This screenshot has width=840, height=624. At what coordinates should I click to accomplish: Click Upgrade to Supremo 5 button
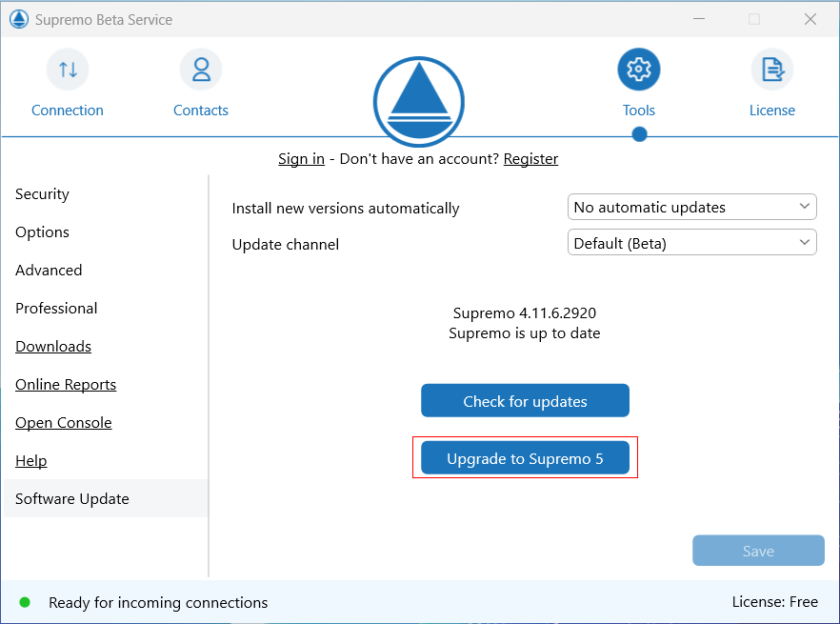coord(525,458)
